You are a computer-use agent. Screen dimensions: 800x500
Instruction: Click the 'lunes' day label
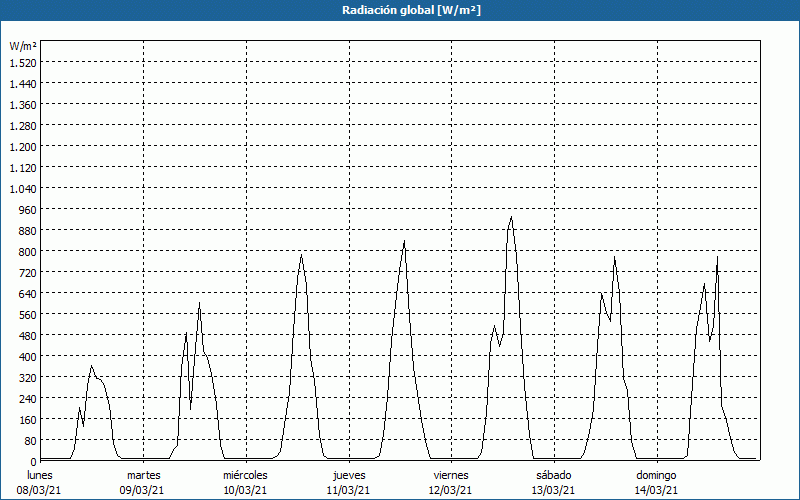pos(40,475)
